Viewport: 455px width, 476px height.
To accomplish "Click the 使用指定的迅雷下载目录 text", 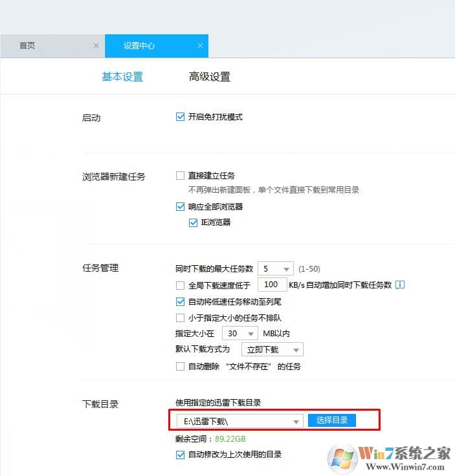I will tap(218, 403).
